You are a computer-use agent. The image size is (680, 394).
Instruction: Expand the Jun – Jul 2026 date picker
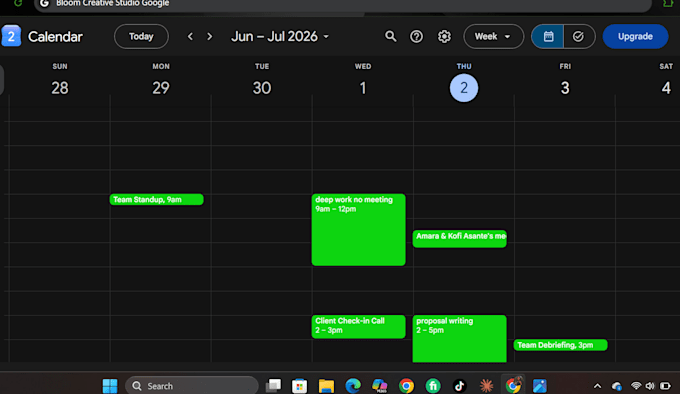[280, 36]
